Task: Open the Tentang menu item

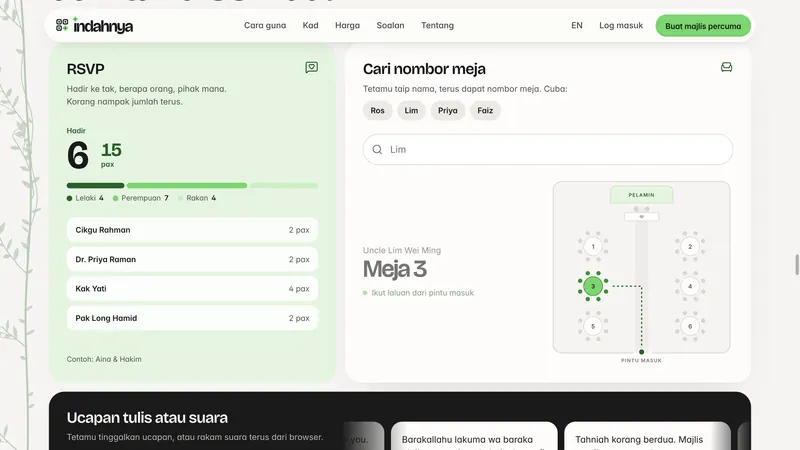Action: click(x=437, y=26)
